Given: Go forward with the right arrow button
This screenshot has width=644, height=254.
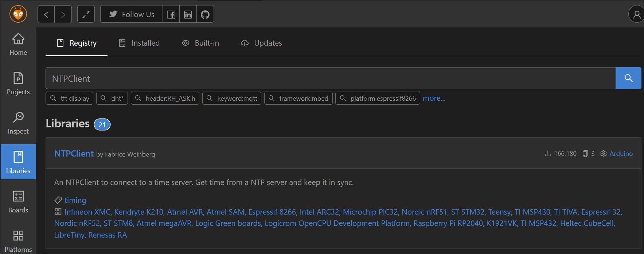Looking at the screenshot, I should (x=63, y=14).
